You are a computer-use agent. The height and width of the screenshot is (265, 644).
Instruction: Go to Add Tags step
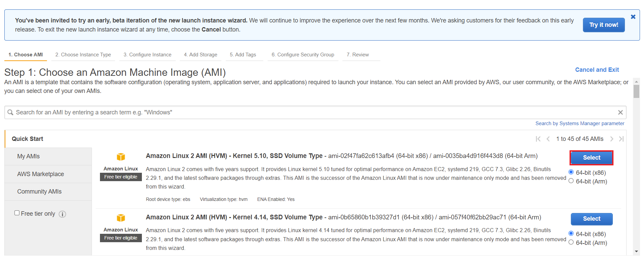243,55
